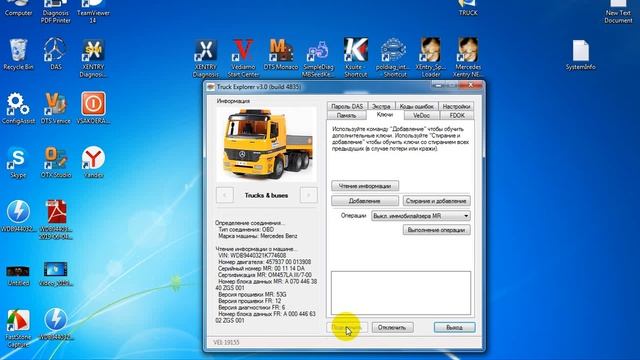The width and height of the screenshot is (640, 360).
Task: Click the Truck Explorer title bar
Action: [318, 87]
